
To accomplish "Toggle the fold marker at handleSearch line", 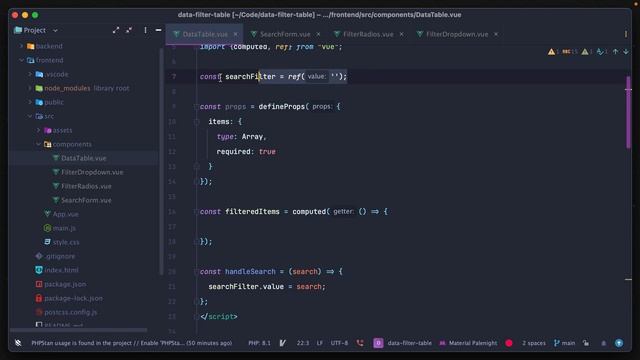I will 196,272.
